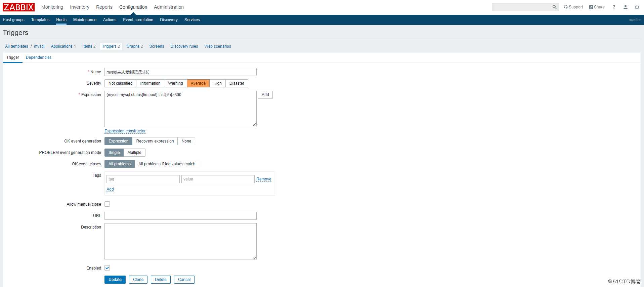644x287 pixels.
Task: Open Services submenu
Action: tap(192, 20)
